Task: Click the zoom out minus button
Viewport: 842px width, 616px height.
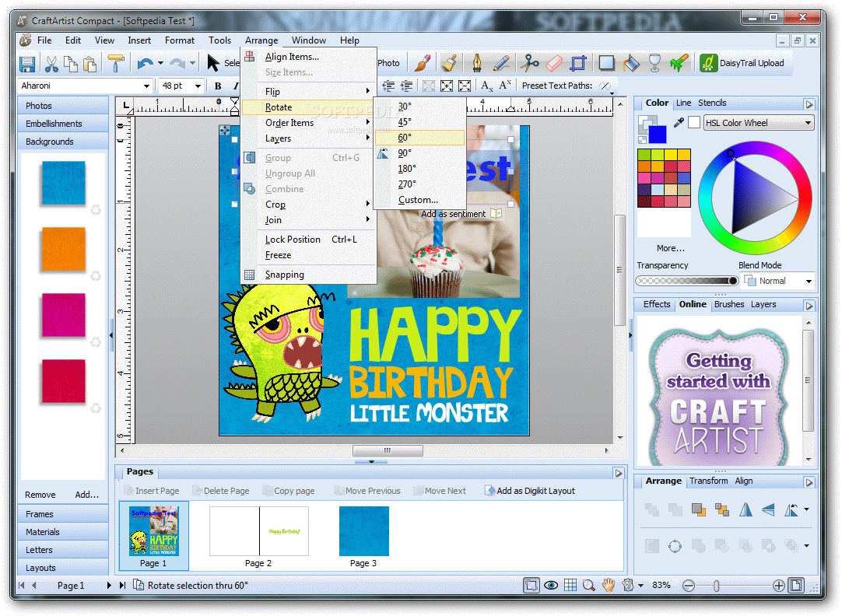Action: pyautogui.click(x=689, y=586)
